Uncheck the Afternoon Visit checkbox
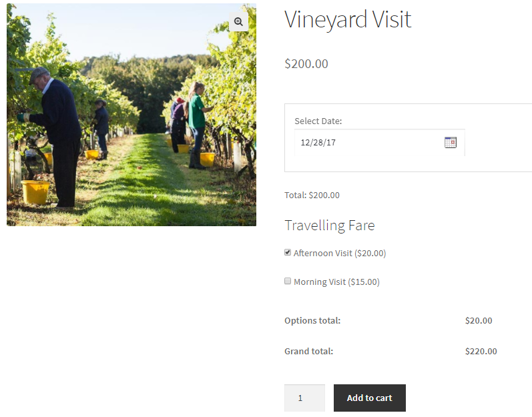The image size is (532, 417). 288,252
